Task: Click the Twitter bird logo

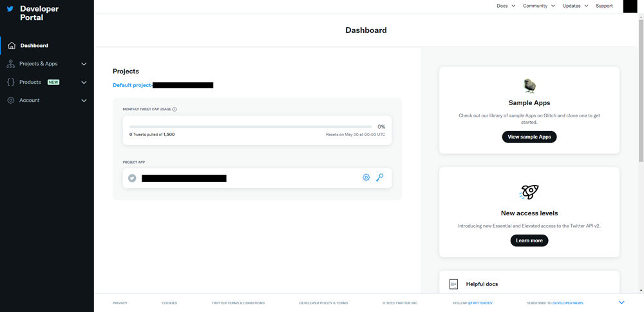Action: click(10, 8)
